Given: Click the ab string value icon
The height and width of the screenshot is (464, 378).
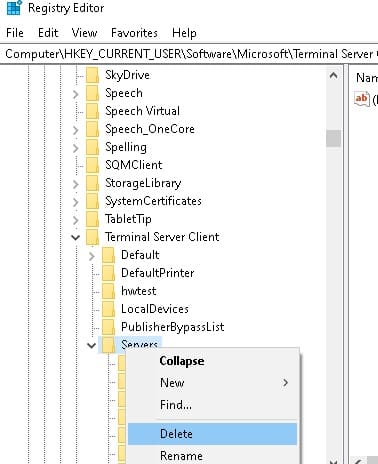Looking at the screenshot, I should tap(362, 99).
